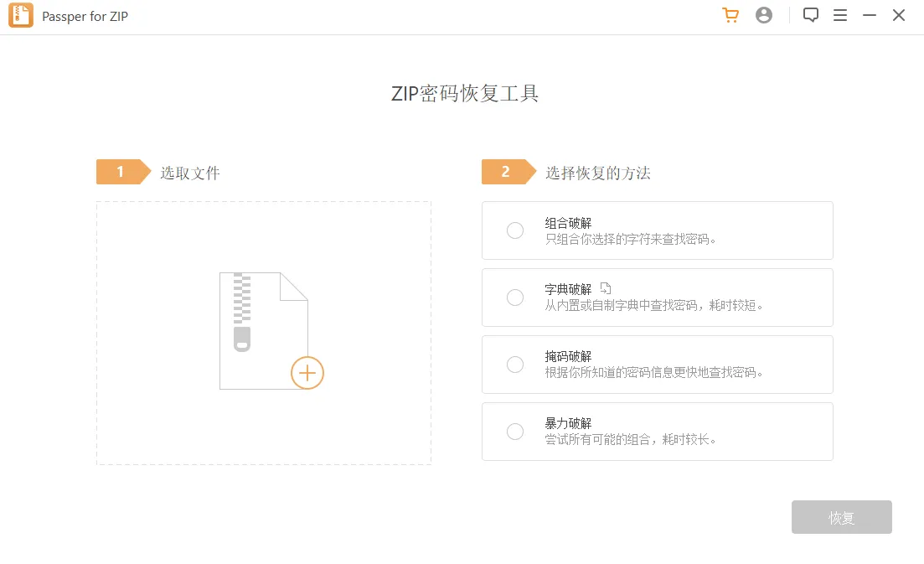Click the 暴力破解 title text
The height and width of the screenshot is (564, 924).
click(568, 423)
